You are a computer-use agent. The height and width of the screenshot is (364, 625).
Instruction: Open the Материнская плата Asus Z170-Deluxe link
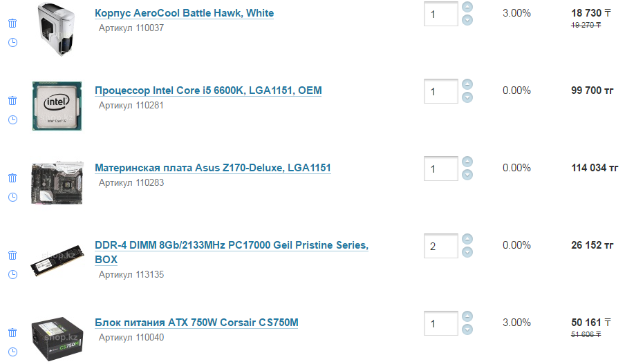212,168
